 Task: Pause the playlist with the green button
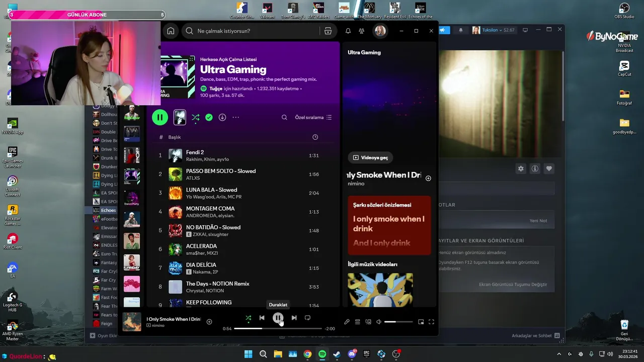(160, 117)
